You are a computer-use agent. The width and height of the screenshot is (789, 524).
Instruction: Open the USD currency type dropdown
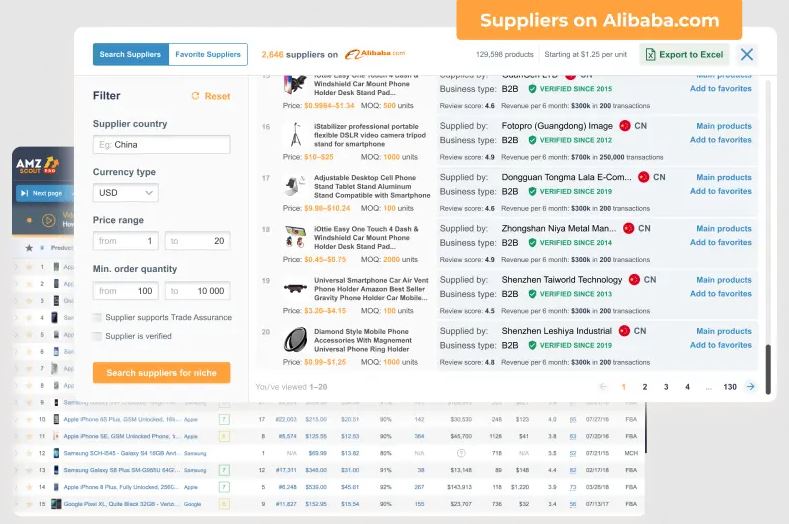point(126,193)
